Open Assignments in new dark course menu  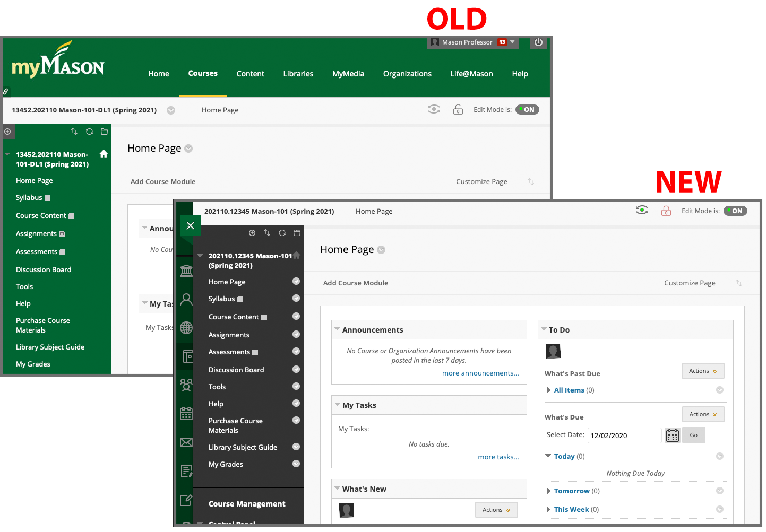pyautogui.click(x=229, y=335)
